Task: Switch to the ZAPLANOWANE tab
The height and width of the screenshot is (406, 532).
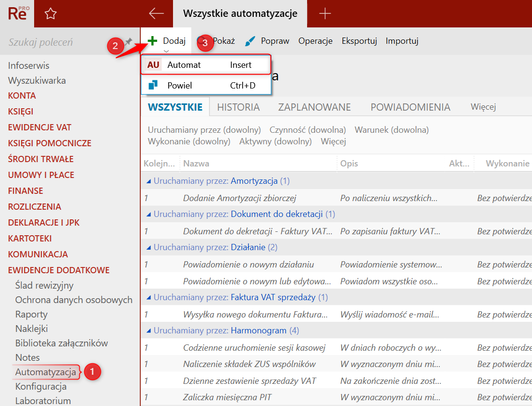Action: coord(314,107)
